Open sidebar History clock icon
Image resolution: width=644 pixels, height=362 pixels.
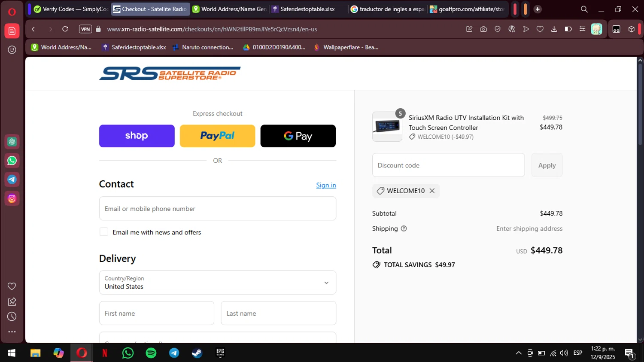(x=12, y=316)
